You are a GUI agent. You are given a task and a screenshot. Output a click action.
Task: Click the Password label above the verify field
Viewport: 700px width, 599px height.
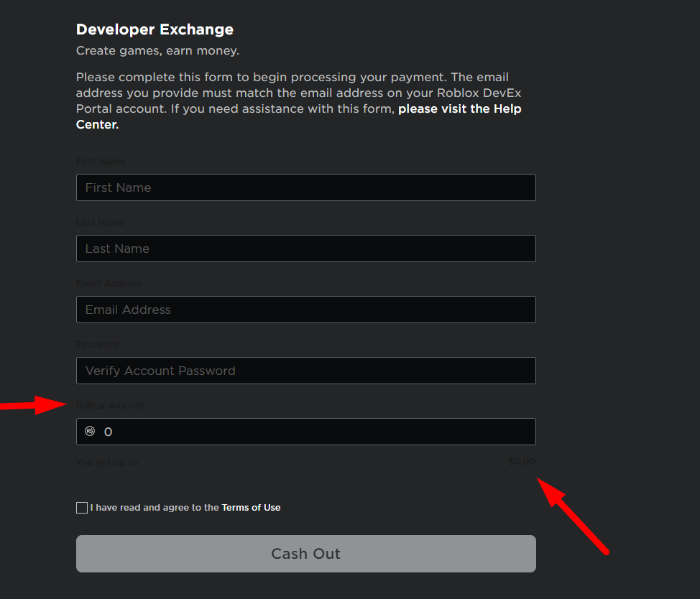coord(97,344)
